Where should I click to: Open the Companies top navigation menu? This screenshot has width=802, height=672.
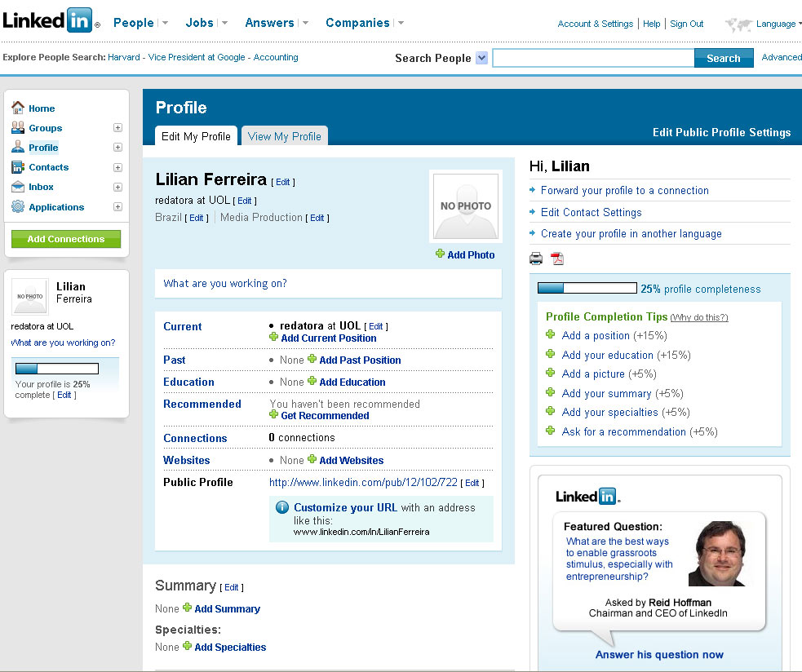point(357,23)
